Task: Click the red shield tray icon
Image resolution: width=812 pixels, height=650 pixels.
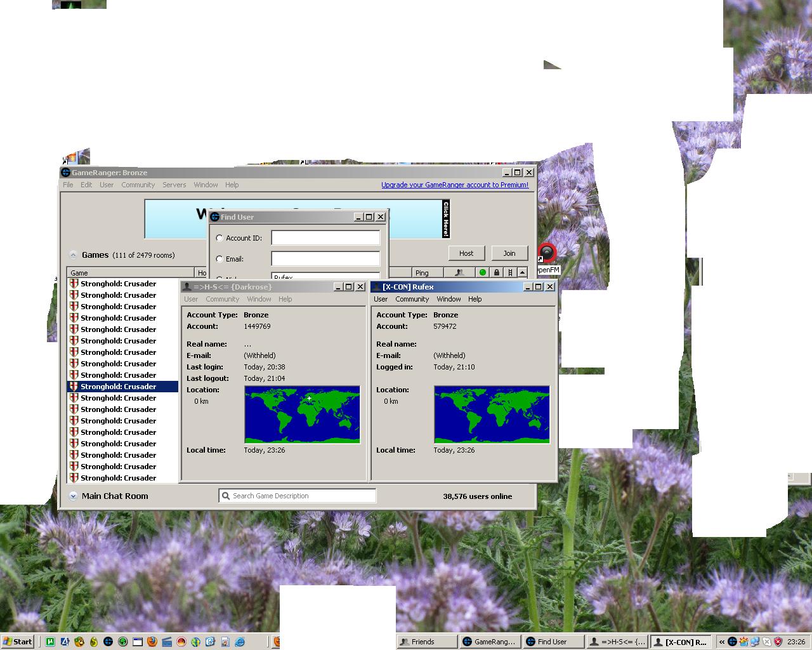Action: [x=778, y=642]
